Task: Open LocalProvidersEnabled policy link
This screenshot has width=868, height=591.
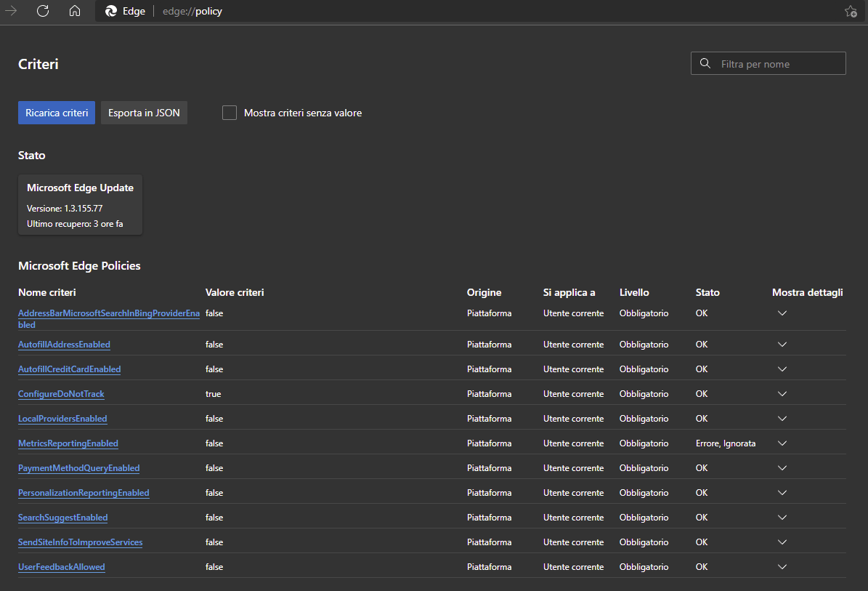Action: [62, 419]
